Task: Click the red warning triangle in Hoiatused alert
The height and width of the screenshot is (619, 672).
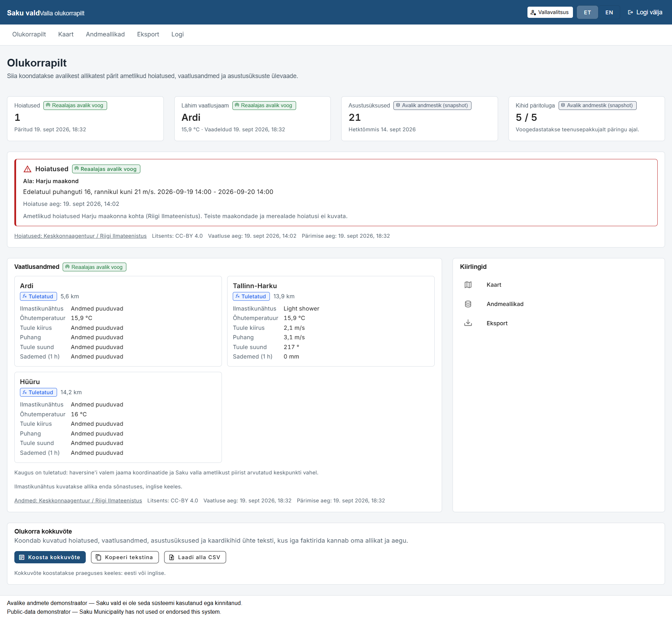Action: tap(27, 169)
